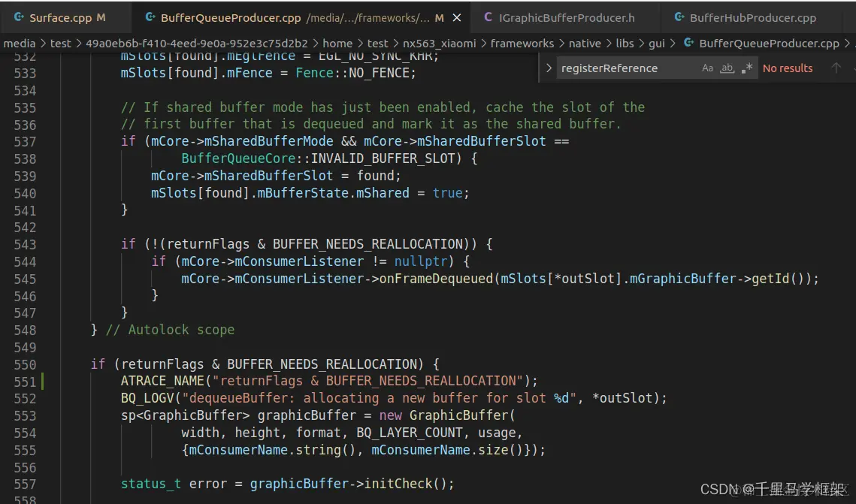
Task: Click 'BQ_LAYER_COUNT' on line 554
Action: point(410,433)
